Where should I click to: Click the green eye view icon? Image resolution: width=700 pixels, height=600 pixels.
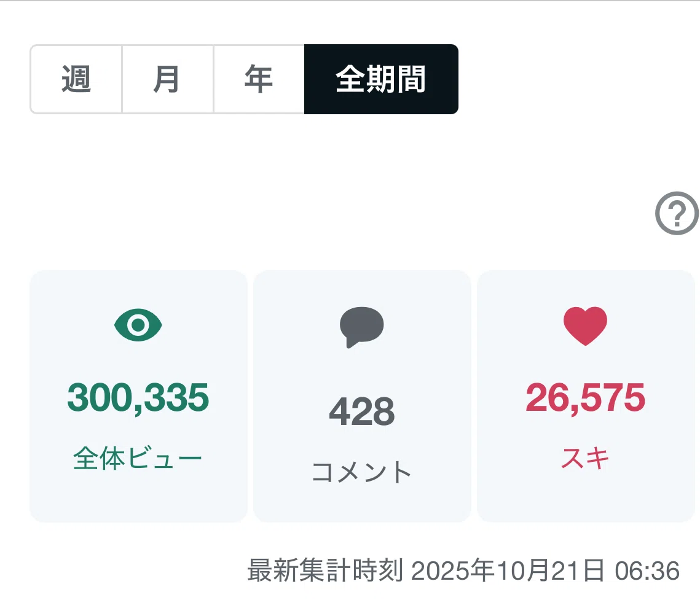(138, 325)
